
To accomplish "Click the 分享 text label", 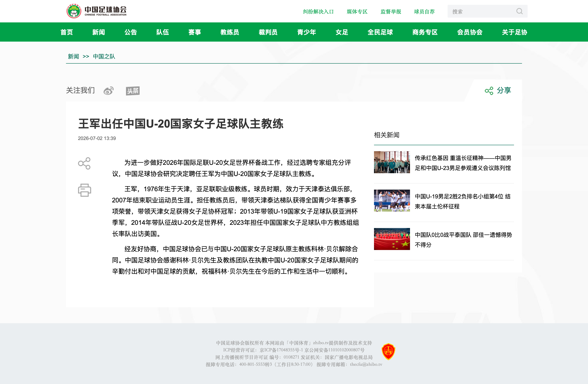I will 504,90.
